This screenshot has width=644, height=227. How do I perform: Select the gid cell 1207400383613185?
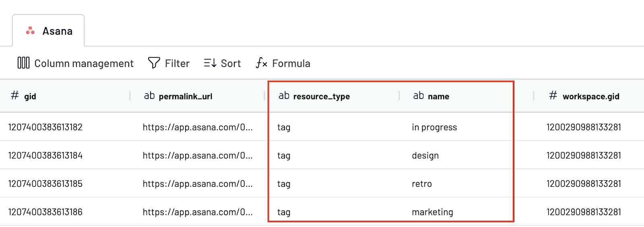tap(45, 184)
